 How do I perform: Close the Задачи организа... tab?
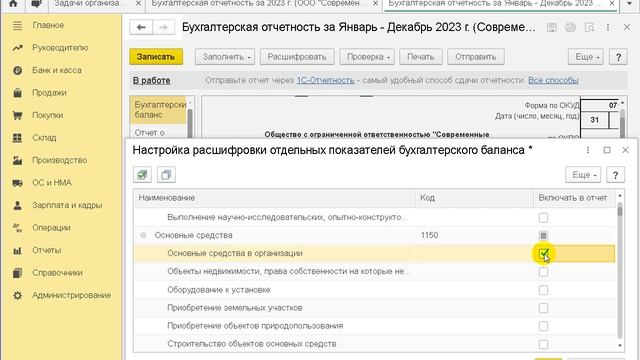(x=138, y=3)
